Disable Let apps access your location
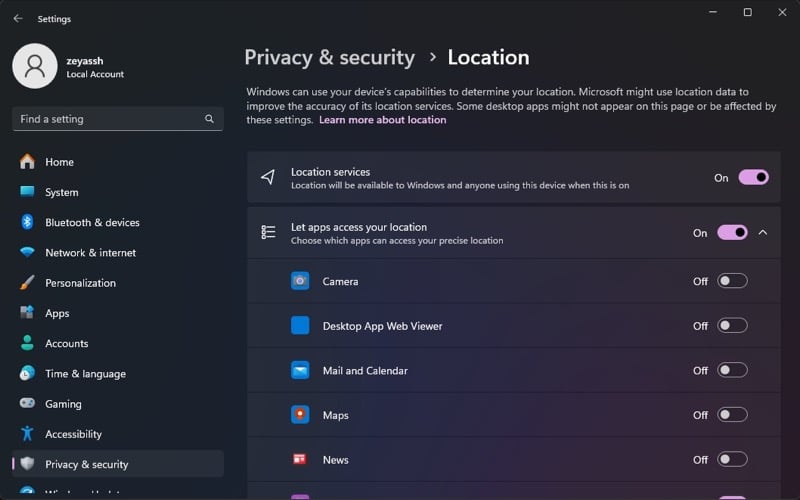The height and width of the screenshot is (500, 800). coord(732,233)
